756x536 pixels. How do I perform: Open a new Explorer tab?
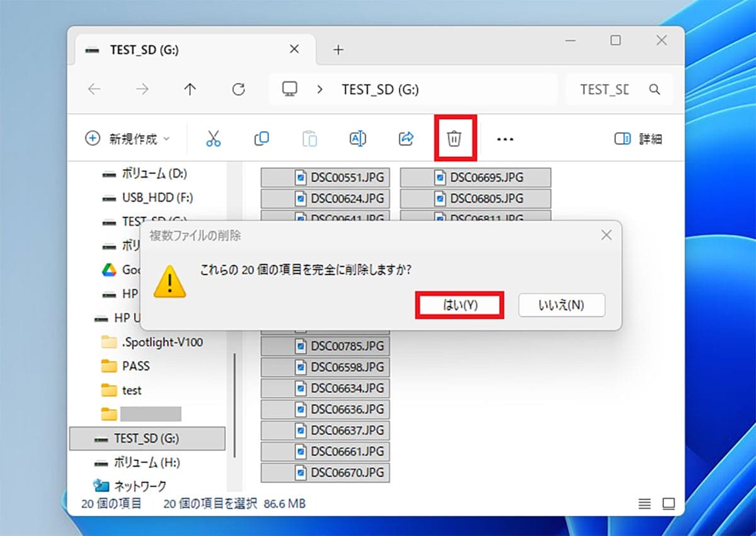[x=338, y=49]
